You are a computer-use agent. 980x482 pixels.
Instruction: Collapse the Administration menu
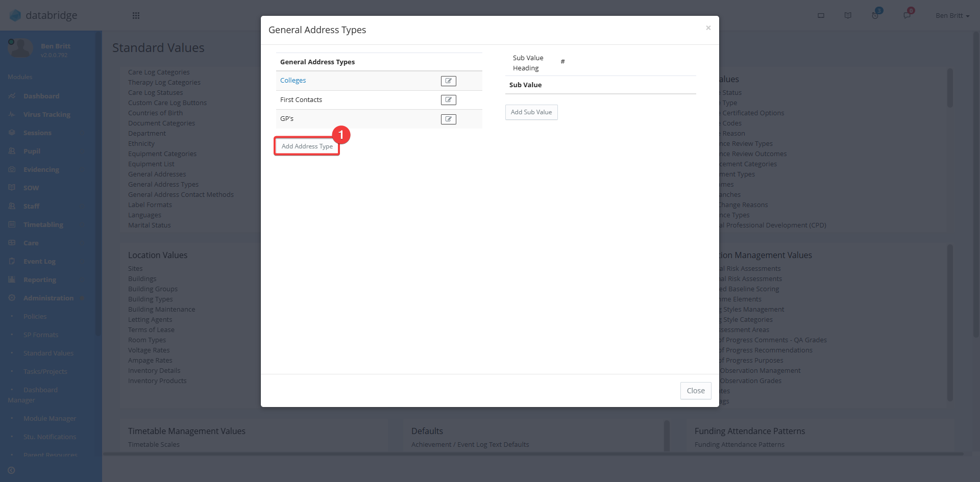click(48, 298)
